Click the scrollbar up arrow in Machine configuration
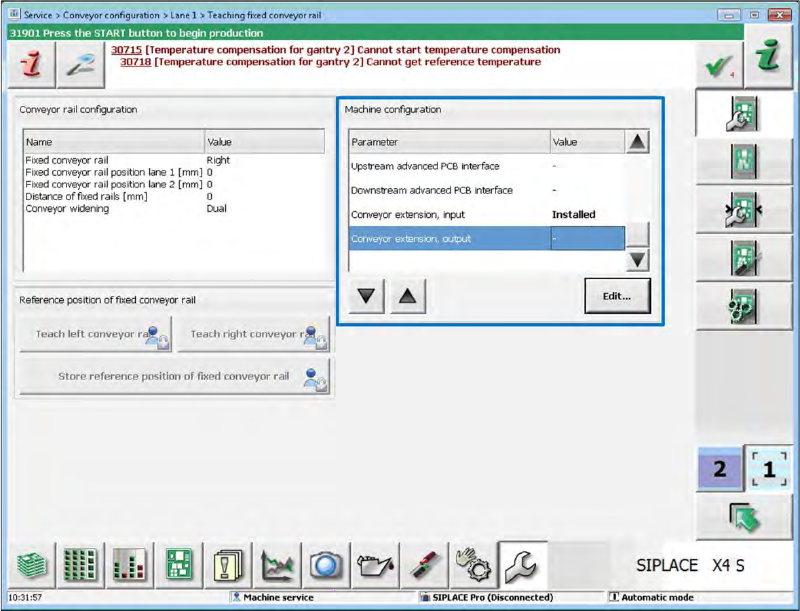The width and height of the screenshot is (800, 611). (637, 142)
